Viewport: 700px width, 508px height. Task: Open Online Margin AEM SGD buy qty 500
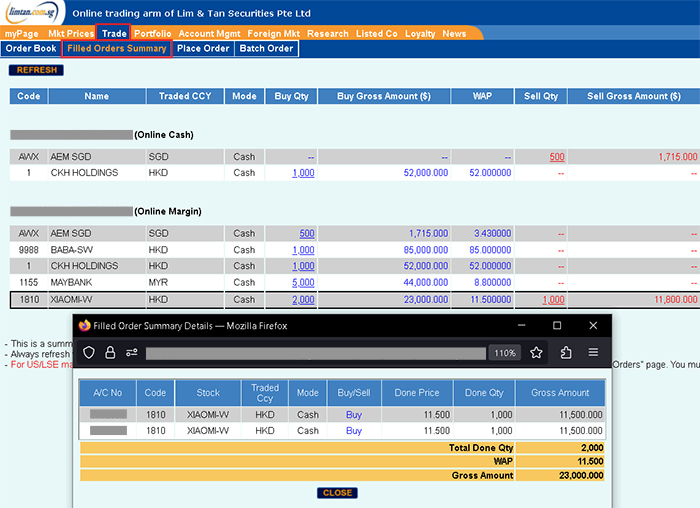tap(307, 233)
